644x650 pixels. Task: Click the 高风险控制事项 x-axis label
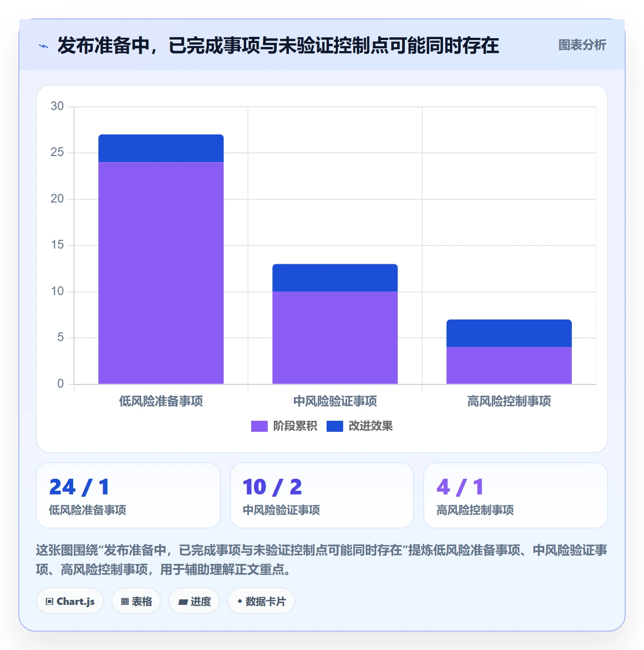pos(509,401)
